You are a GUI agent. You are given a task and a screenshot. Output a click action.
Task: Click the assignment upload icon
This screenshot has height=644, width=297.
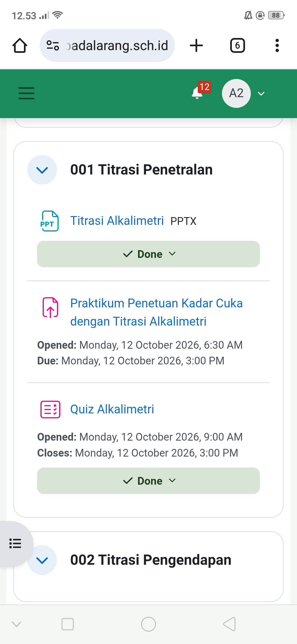point(50,307)
